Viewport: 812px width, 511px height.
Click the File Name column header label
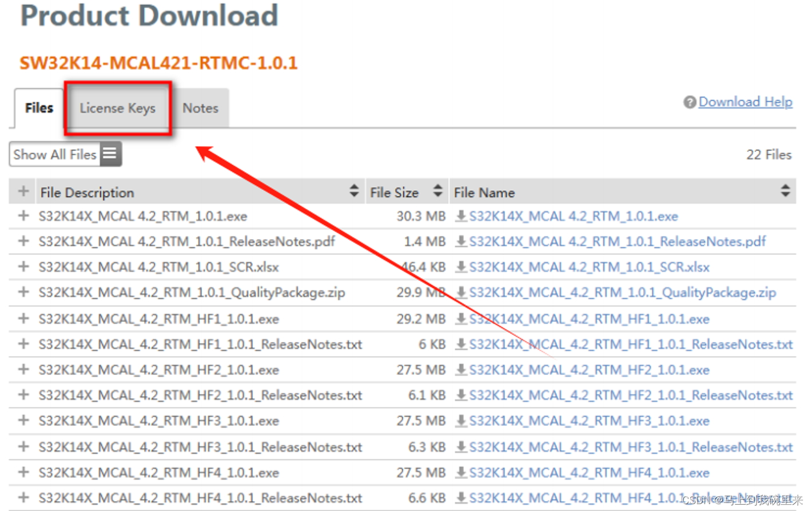pyautogui.click(x=484, y=193)
